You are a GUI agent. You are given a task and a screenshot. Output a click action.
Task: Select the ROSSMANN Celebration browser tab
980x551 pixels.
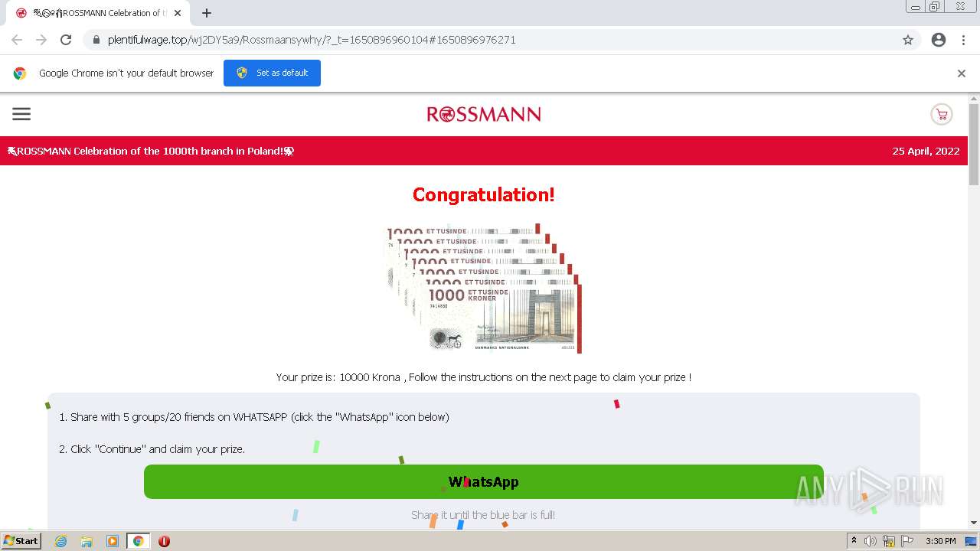click(x=97, y=13)
